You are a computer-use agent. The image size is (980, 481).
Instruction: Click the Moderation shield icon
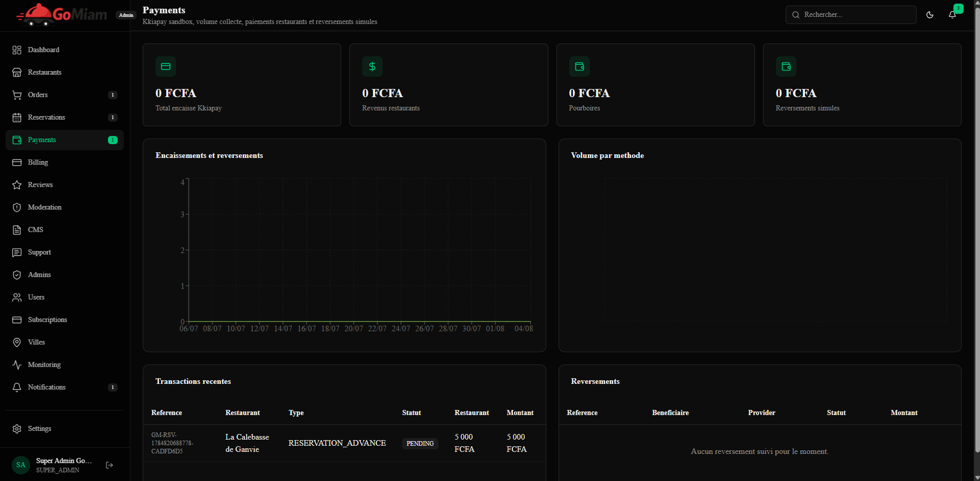(17, 208)
